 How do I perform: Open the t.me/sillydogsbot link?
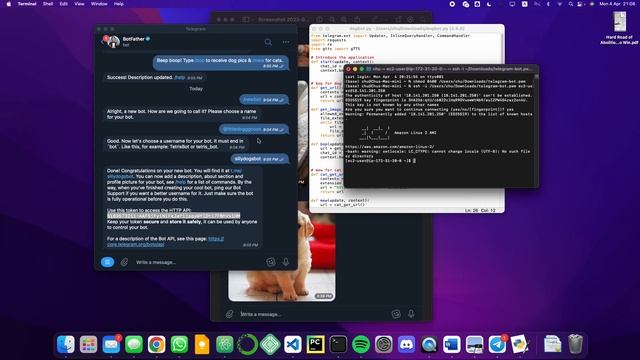pos(175,173)
